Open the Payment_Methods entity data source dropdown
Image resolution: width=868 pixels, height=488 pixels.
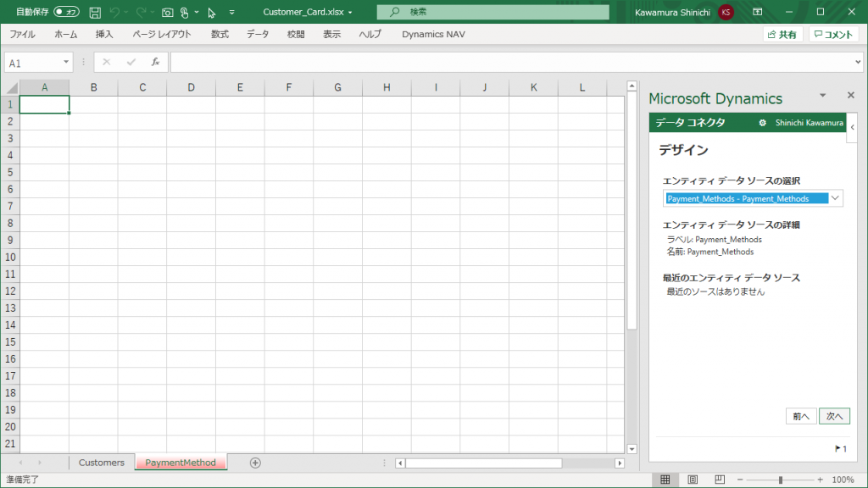(835, 198)
